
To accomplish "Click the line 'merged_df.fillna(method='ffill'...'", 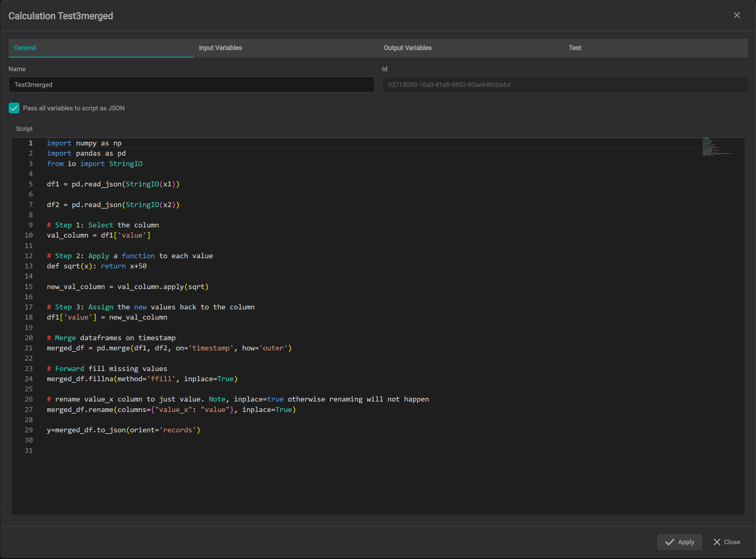I will pyautogui.click(x=142, y=379).
